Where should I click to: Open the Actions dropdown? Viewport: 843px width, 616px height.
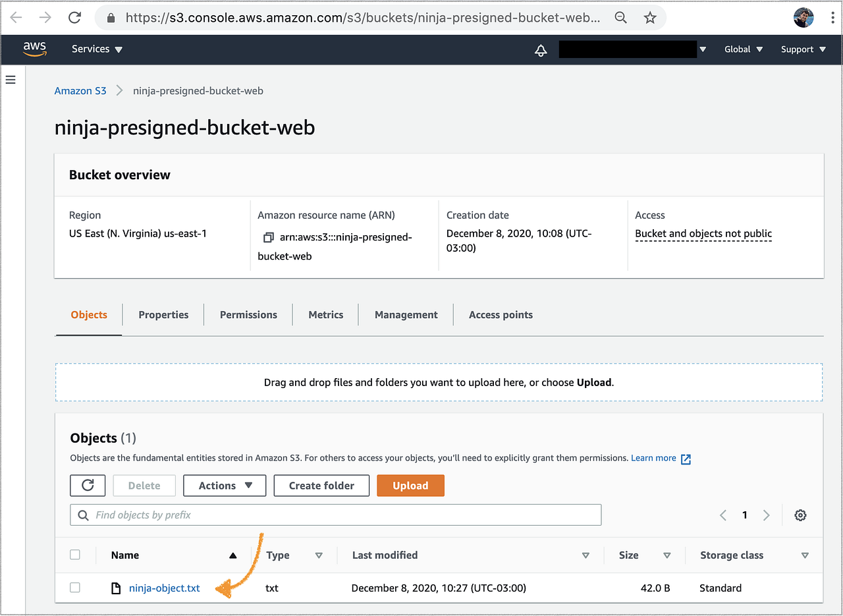point(224,485)
